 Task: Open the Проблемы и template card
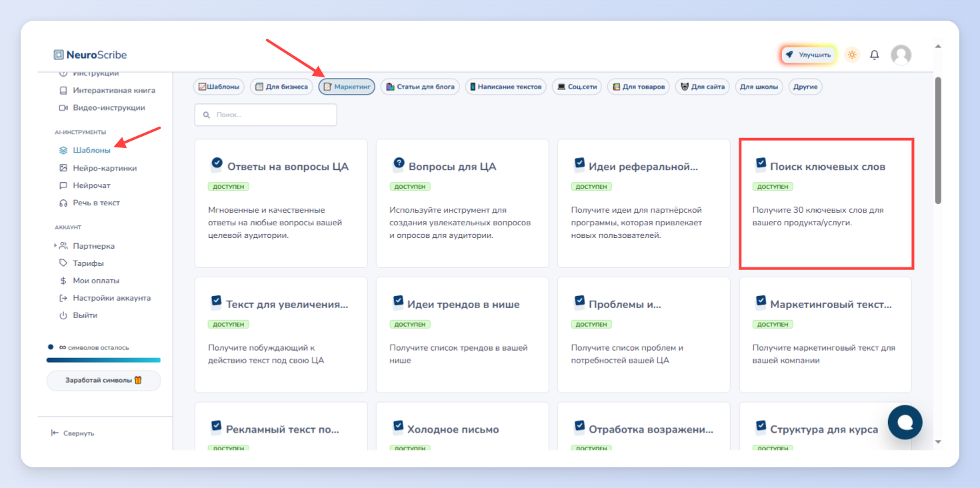pyautogui.click(x=644, y=335)
